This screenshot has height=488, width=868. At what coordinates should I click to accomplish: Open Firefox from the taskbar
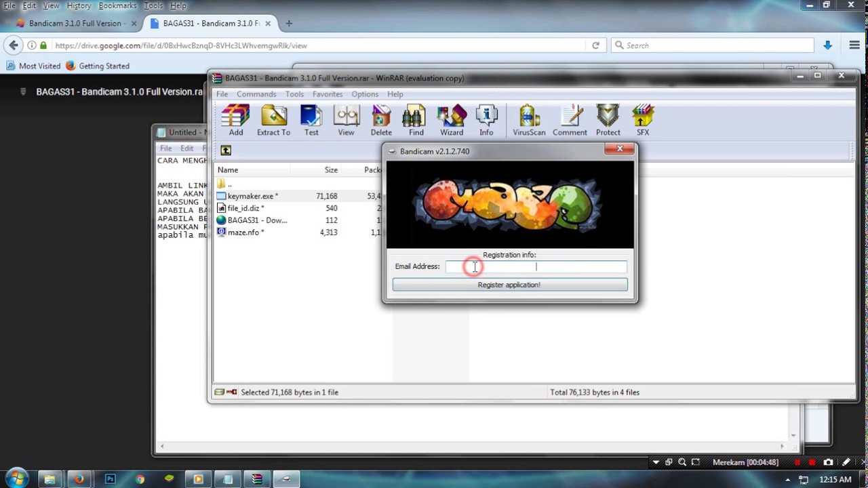79,479
